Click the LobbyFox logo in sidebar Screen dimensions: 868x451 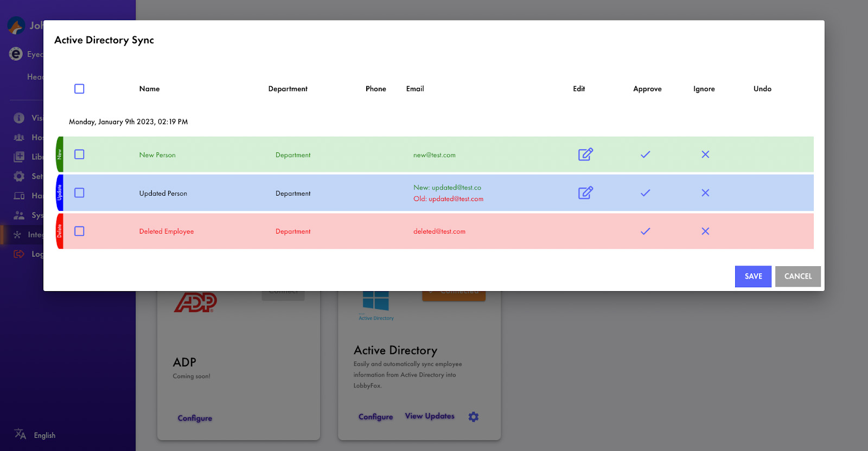tap(16, 25)
